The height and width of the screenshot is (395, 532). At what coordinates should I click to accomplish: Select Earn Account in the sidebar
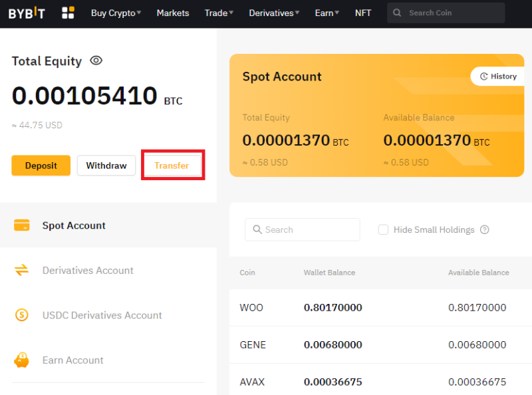point(108,360)
